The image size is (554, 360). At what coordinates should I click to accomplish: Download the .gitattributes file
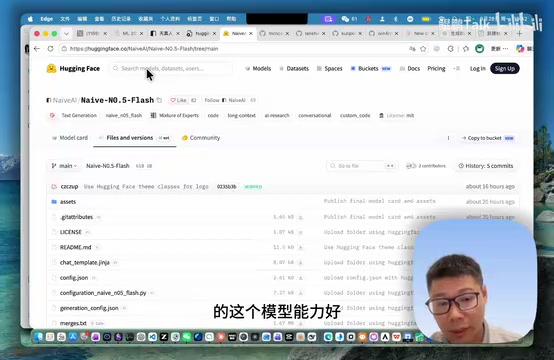(x=300, y=217)
